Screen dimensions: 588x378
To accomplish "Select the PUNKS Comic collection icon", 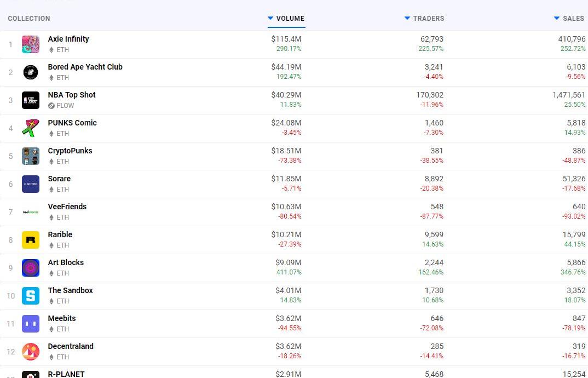I will pos(30,128).
